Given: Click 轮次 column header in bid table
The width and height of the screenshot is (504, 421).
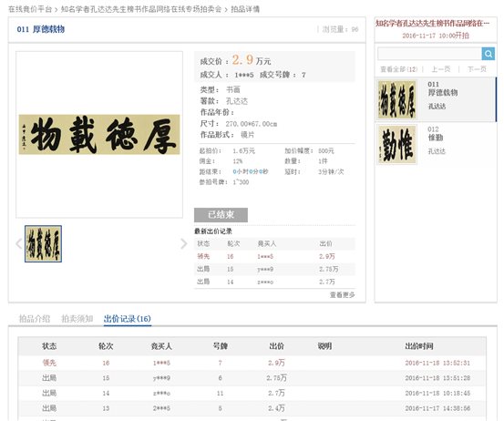Looking at the screenshot, I should pos(106,346).
